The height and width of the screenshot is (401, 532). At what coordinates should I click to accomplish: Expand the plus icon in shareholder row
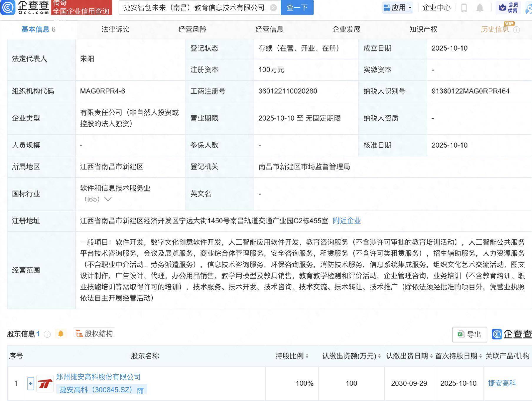pyautogui.click(x=30, y=383)
